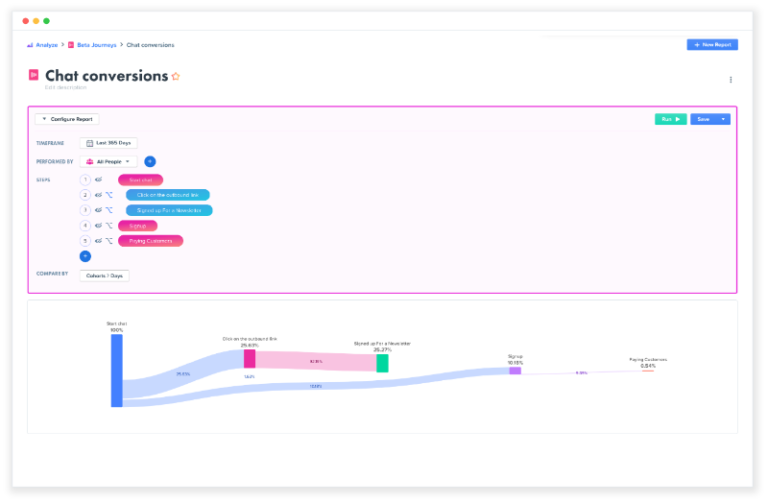
Task: Click the branch icon on the Signup step row
Action: click(x=109, y=226)
